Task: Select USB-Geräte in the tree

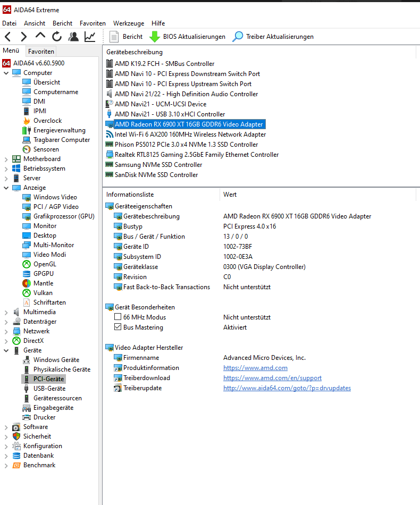Action: coord(49,389)
